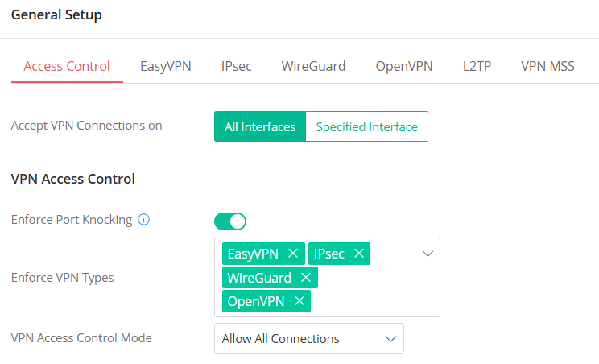Remove the OpenVPN tag
This screenshot has height=364, width=599.
(x=299, y=300)
